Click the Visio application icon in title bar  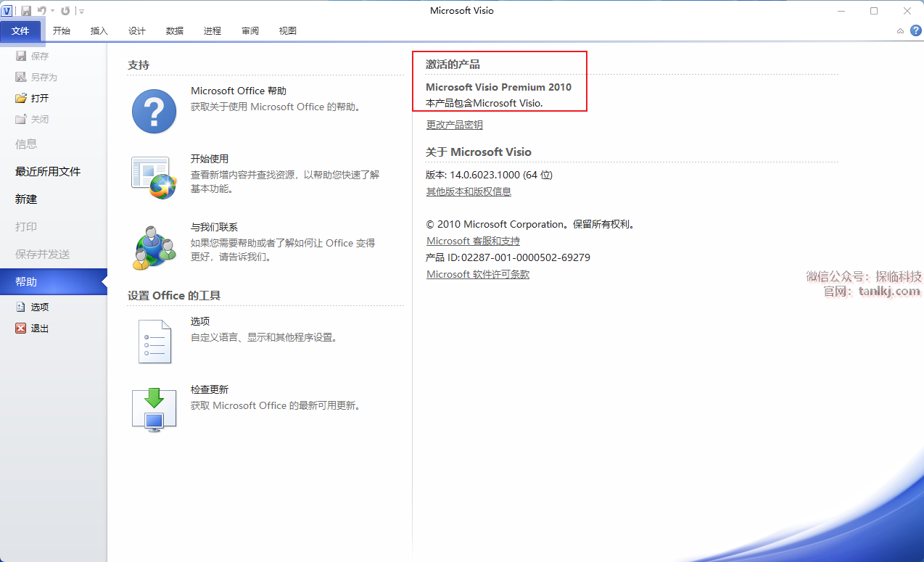point(8,11)
